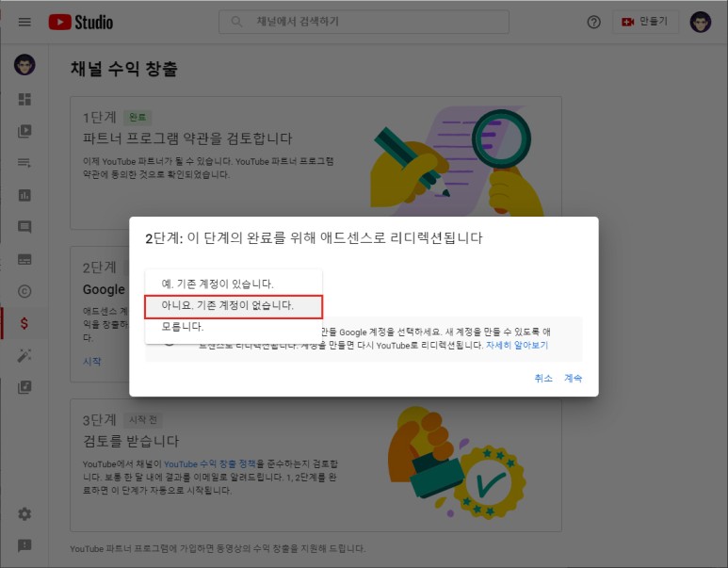Viewport: 728px width, 568px height.
Task: Open the Copyright icon in sidebar
Action: pos(24,291)
